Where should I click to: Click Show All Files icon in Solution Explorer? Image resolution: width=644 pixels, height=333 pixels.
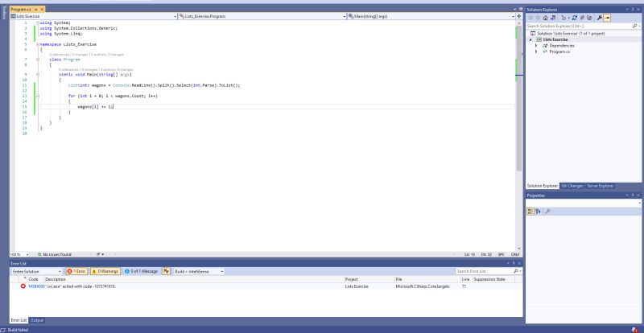pyautogui.click(x=589, y=18)
